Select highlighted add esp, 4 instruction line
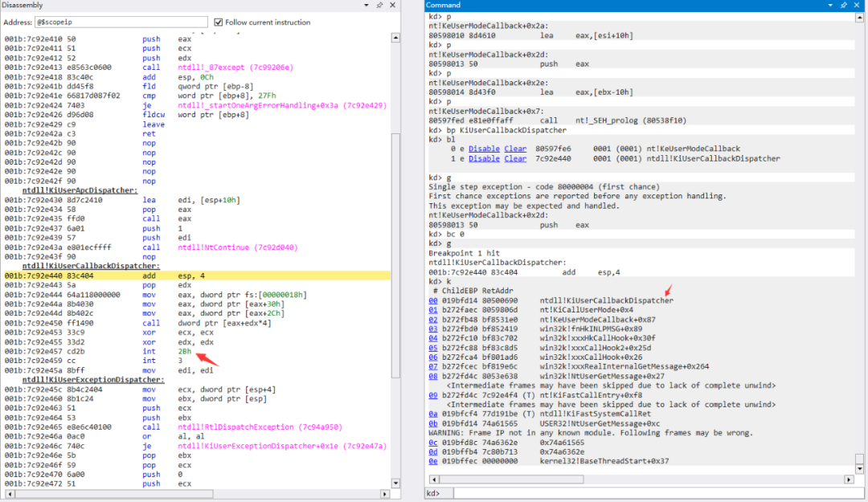The image size is (868, 502). tap(197, 275)
